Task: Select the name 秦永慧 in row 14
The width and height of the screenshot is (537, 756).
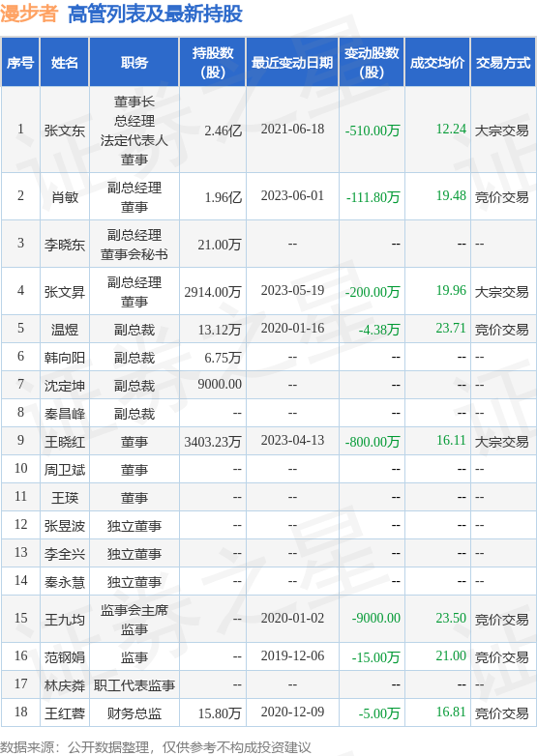Action: 65,580
